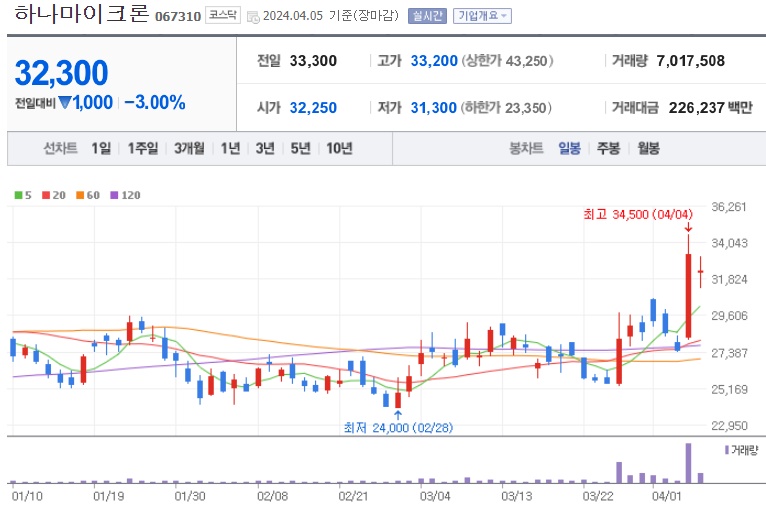The image size is (766, 509).
Task: Click the 최고 34,500 (04/04) chart label
Action: pos(638,214)
